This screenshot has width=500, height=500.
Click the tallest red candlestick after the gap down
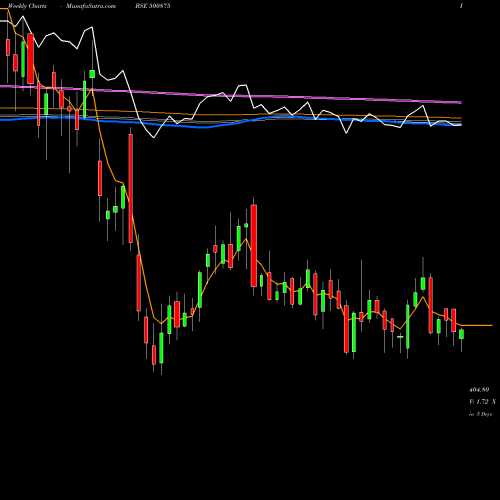click(x=131, y=188)
